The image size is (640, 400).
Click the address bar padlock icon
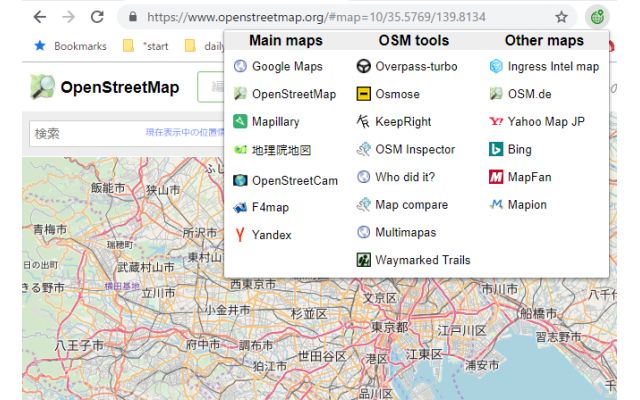point(132,17)
